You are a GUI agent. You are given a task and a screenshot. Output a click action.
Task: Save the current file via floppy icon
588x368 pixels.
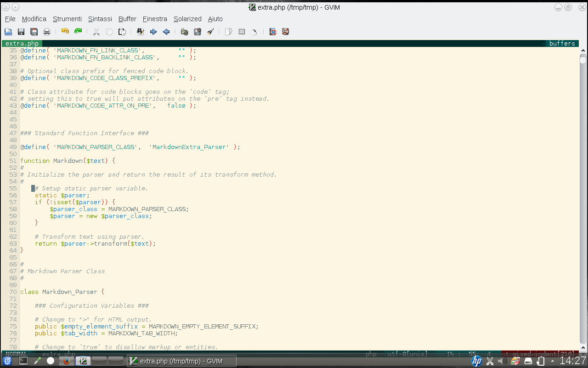click(21, 32)
